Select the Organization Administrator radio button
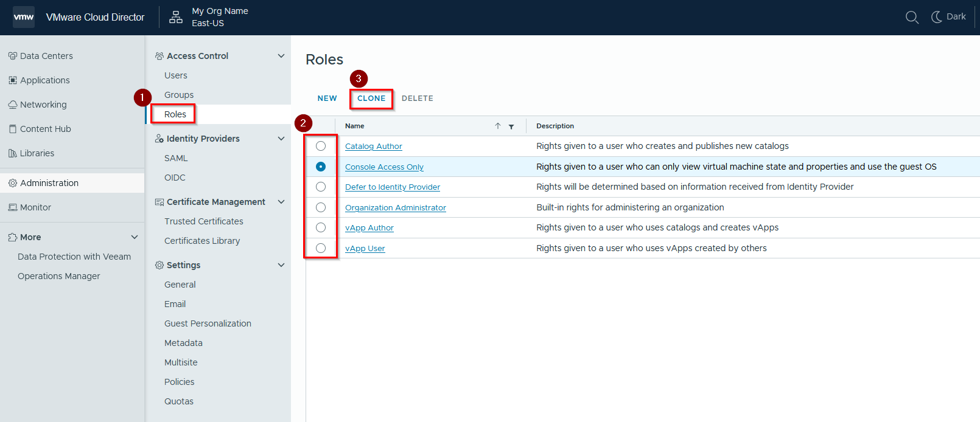Screen dimensions: 980x422 click(x=321, y=207)
